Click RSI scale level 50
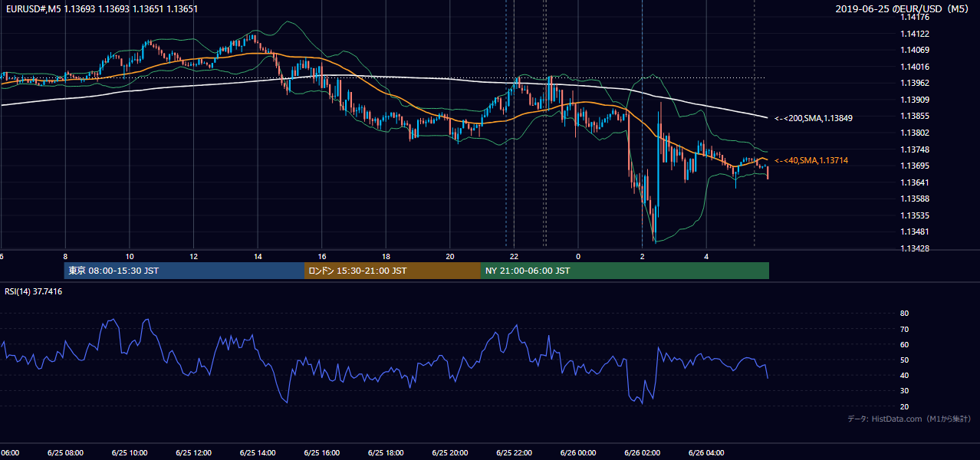This screenshot has width=980, height=460. tap(904, 360)
